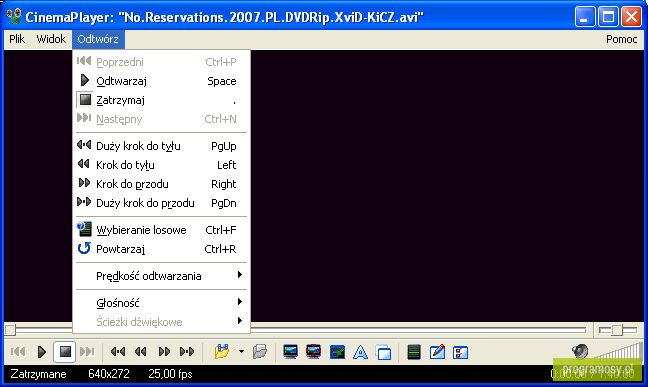Click the Play button in the bottom toolbar
The image size is (648, 387).
(41, 352)
